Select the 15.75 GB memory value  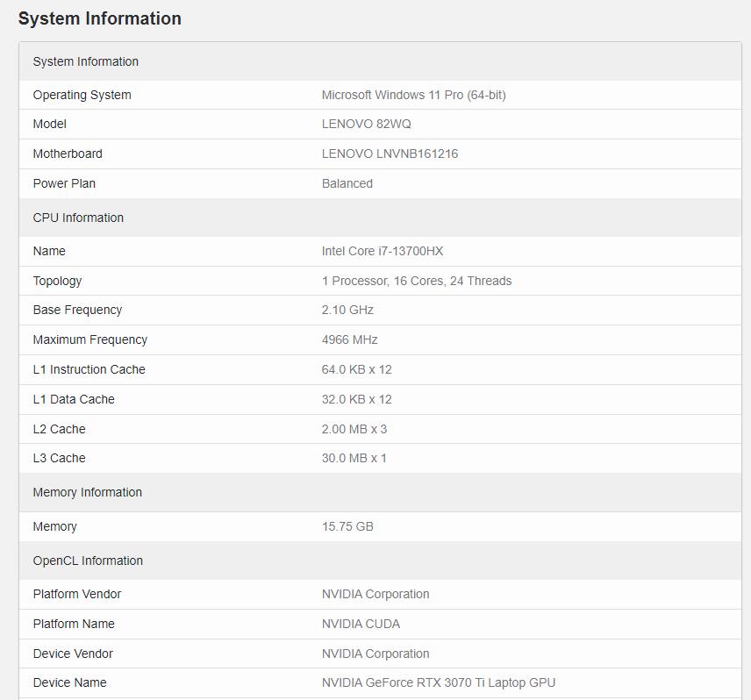point(347,526)
